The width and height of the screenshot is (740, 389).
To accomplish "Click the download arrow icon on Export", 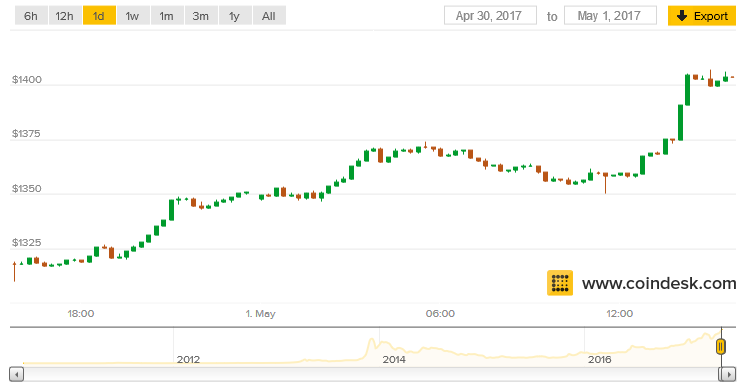I will tap(681, 16).
